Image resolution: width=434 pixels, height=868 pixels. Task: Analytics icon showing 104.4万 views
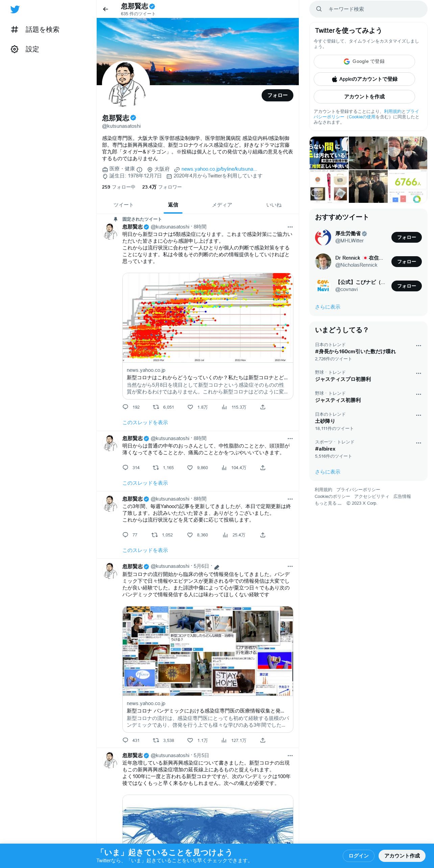coord(224,467)
